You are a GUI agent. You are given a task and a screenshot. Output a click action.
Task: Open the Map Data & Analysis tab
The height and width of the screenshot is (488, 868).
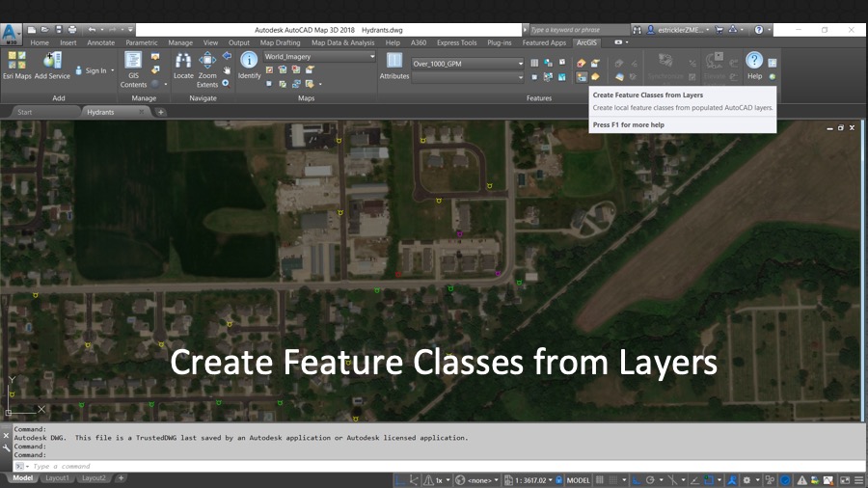[x=342, y=42]
